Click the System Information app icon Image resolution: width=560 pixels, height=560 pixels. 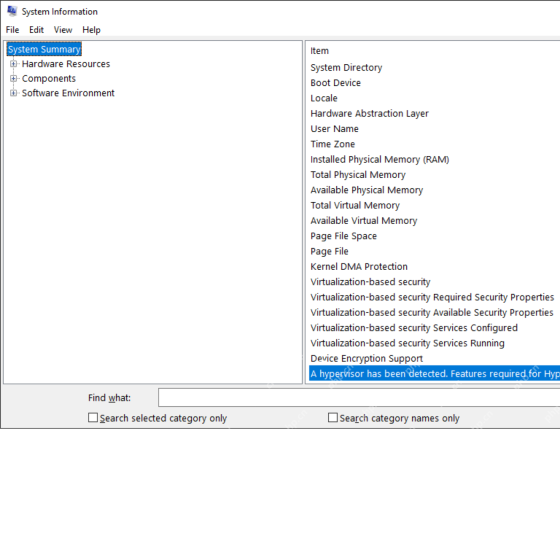tap(12, 11)
